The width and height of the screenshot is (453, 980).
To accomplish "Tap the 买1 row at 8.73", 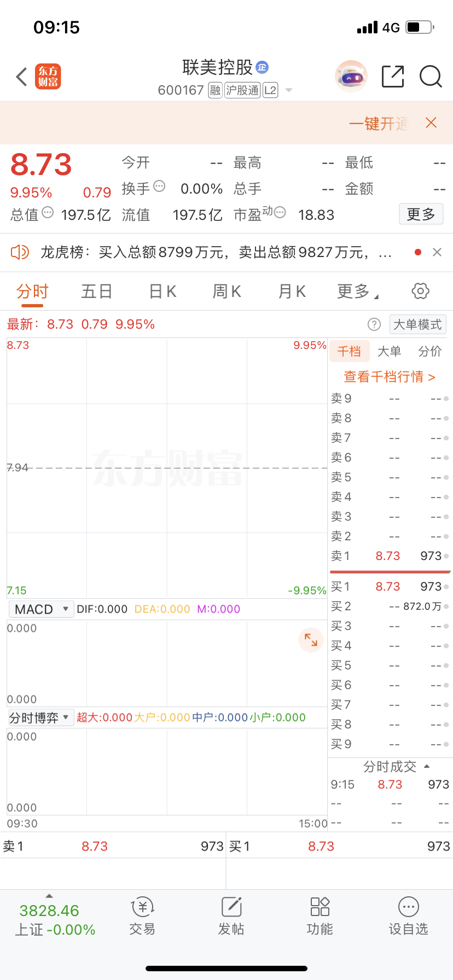I will click(390, 587).
